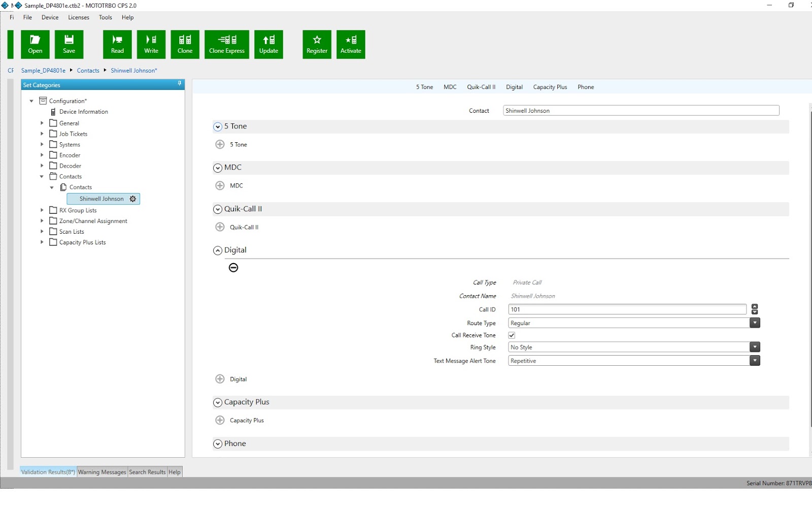Open the Text Message Alert Tone dropdown
The image size is (812, 508).
[x=755, y=361]
